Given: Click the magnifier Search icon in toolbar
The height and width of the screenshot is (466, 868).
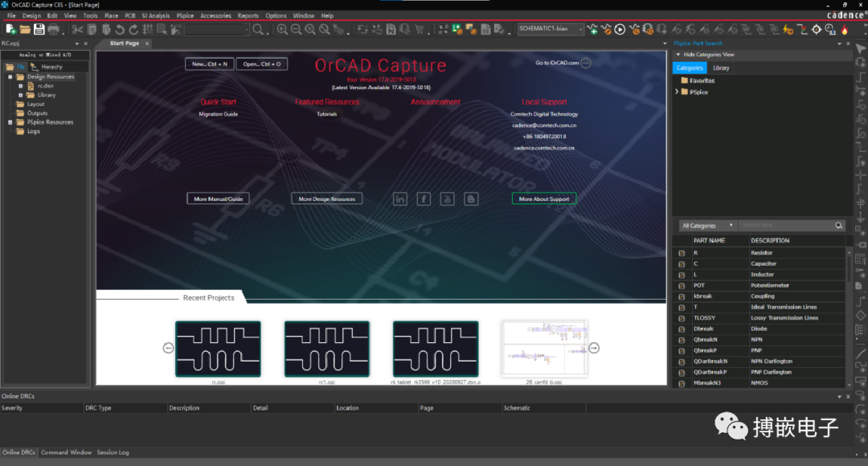Looking at the screenshot, I should (x=258, y=30).
